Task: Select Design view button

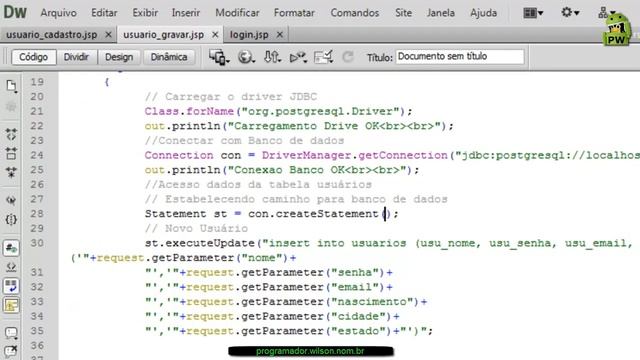Action: click(x=119, y=57)
